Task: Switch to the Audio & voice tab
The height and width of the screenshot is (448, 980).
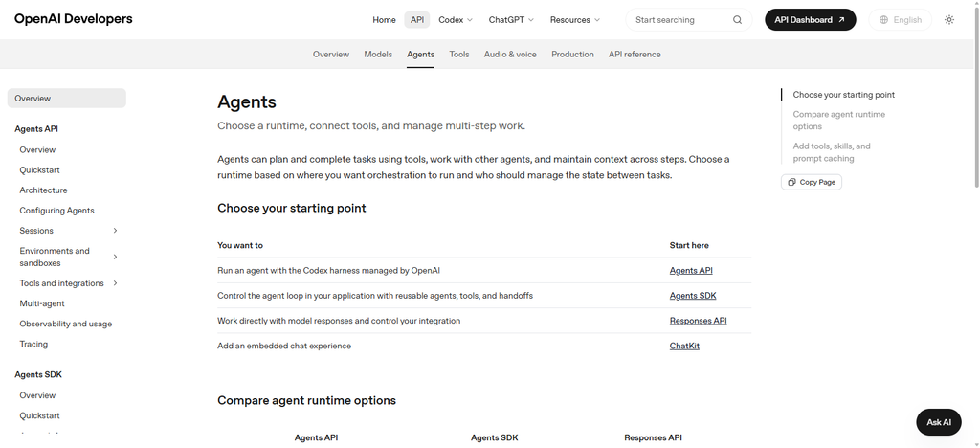Action: pyautogui.click(x=510, y=55)
